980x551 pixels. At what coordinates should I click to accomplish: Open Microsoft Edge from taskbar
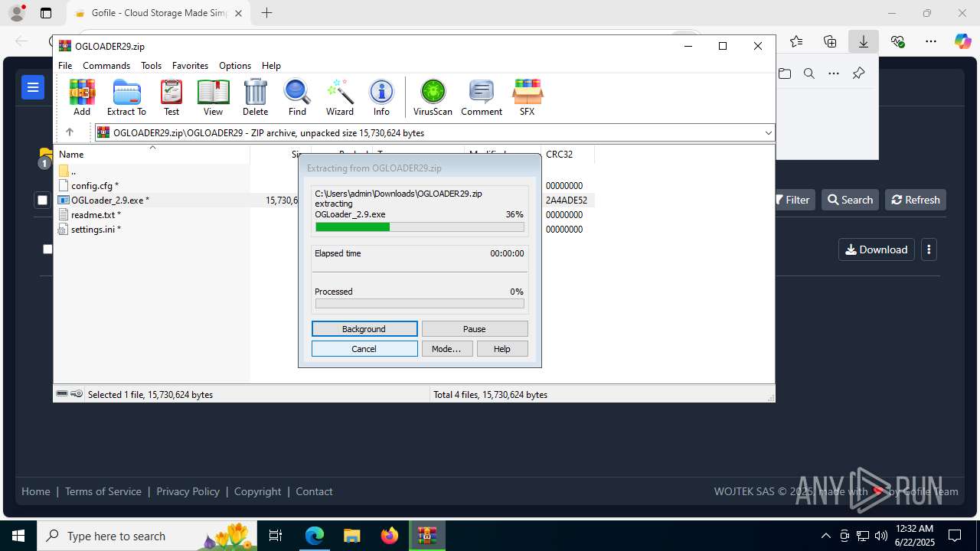coord(315,536)
